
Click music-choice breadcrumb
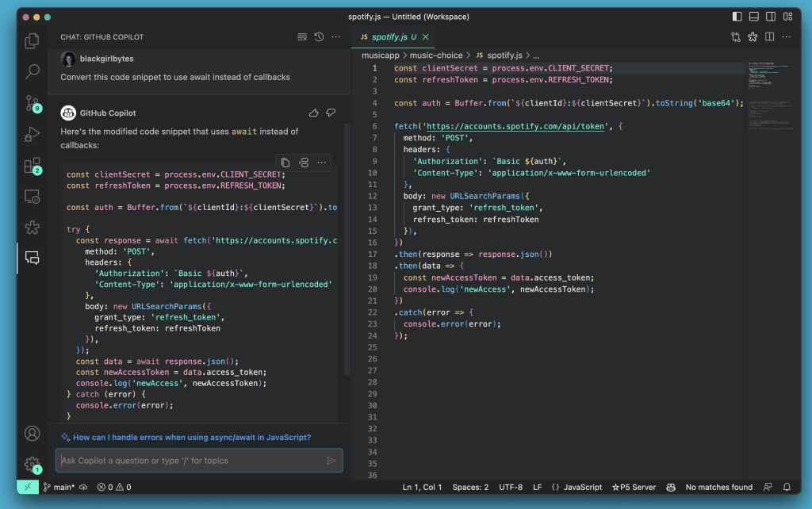pos(436,55)
